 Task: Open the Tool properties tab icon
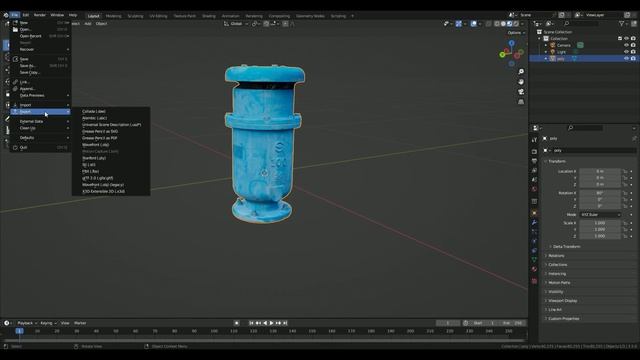[x=534, y=140]
